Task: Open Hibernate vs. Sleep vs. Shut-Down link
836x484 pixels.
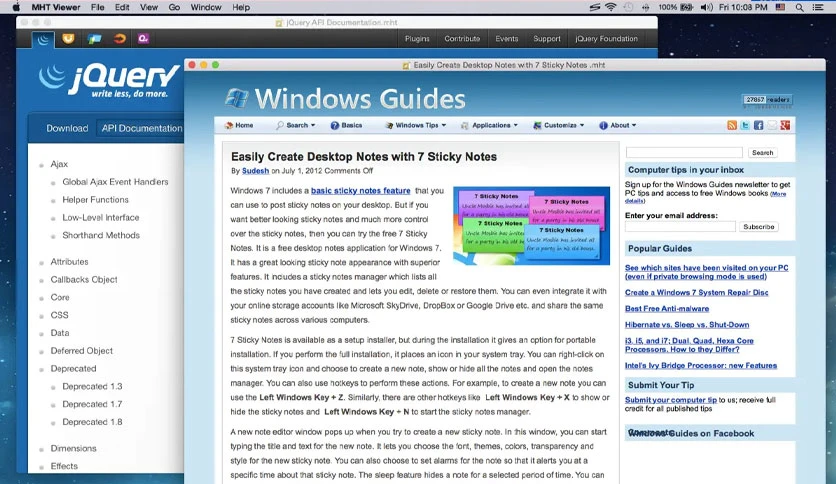Action: pos(687,325)
